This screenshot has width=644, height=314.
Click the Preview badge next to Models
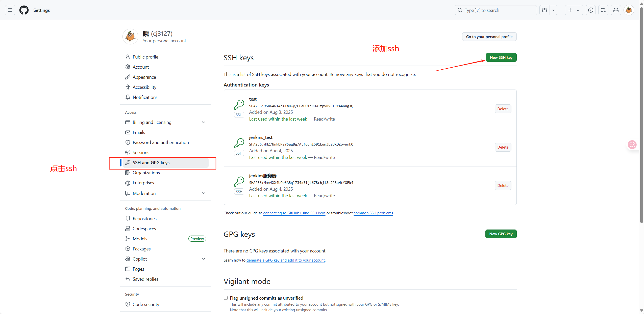tap(197, 239)
